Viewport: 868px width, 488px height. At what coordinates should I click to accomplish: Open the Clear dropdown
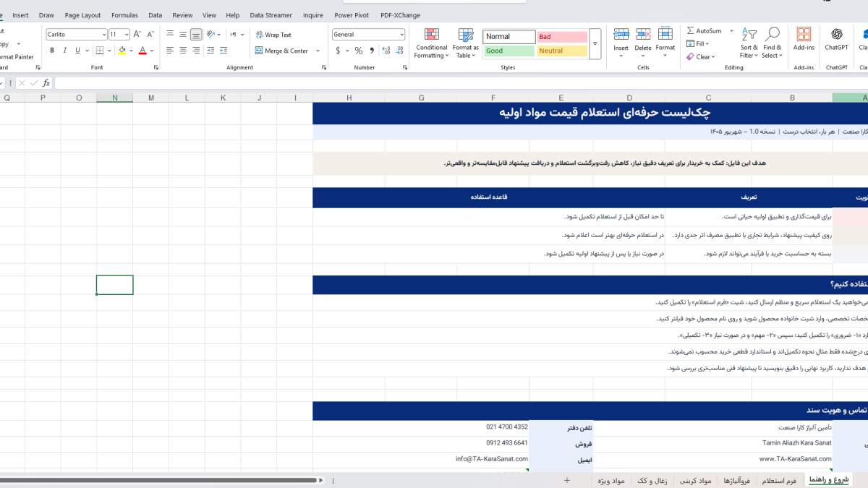point(700,56)
